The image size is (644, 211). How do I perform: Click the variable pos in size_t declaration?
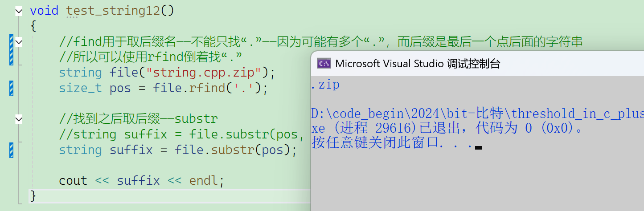click(x=120, y=89)
